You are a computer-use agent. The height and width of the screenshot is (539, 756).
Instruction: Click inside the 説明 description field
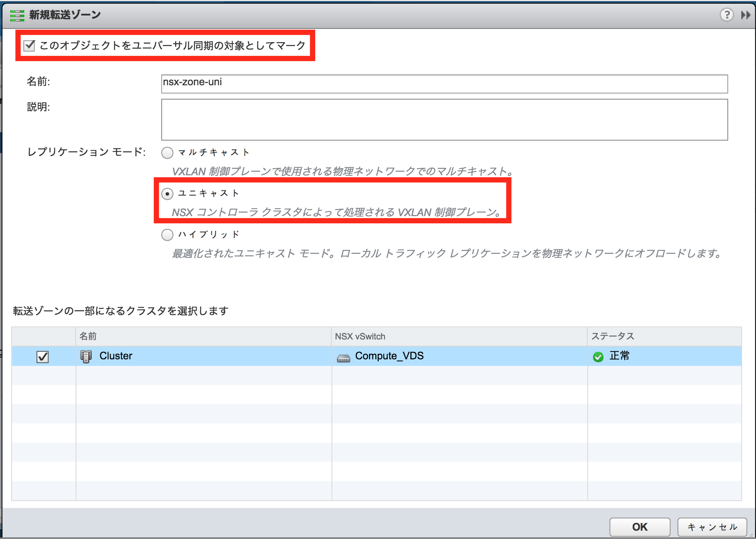444,119
